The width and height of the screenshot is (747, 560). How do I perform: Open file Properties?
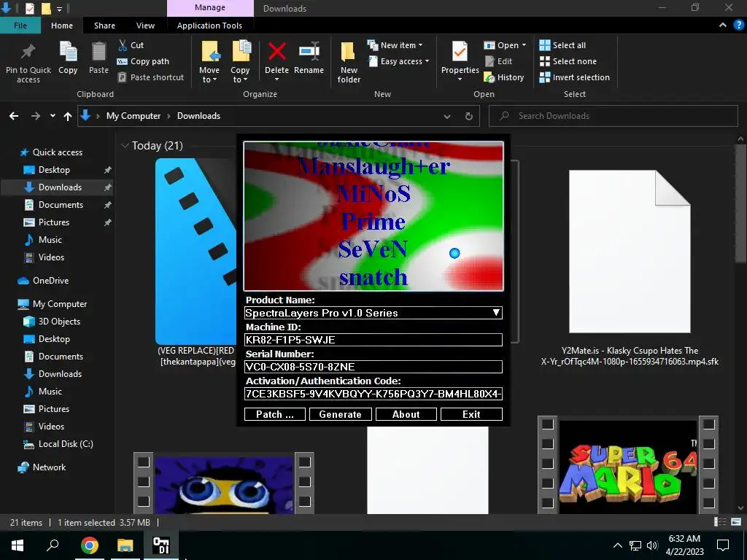pos(460,60)
